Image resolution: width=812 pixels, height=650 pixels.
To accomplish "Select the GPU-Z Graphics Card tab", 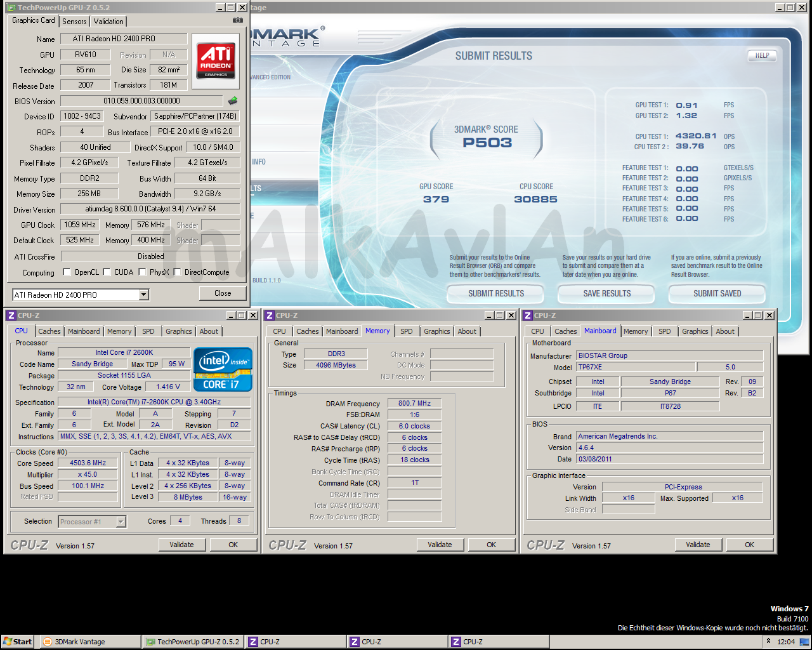I will [x=34, y=20].
